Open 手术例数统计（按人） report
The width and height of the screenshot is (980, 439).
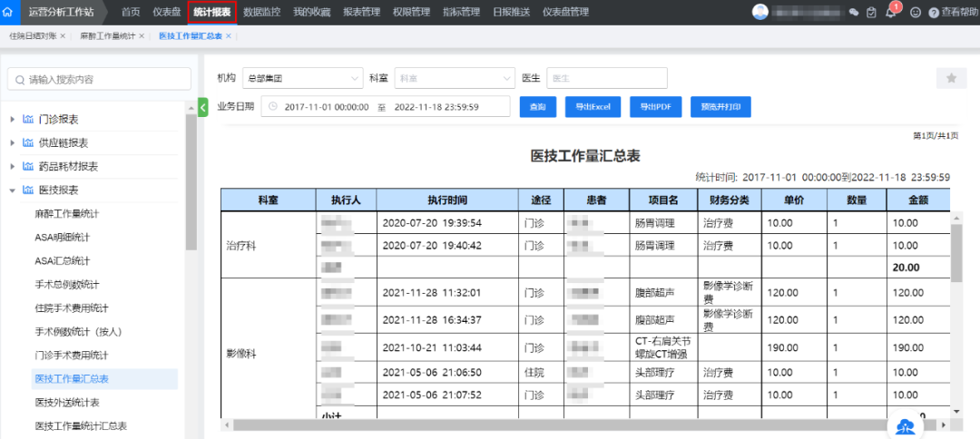[78, 332]
